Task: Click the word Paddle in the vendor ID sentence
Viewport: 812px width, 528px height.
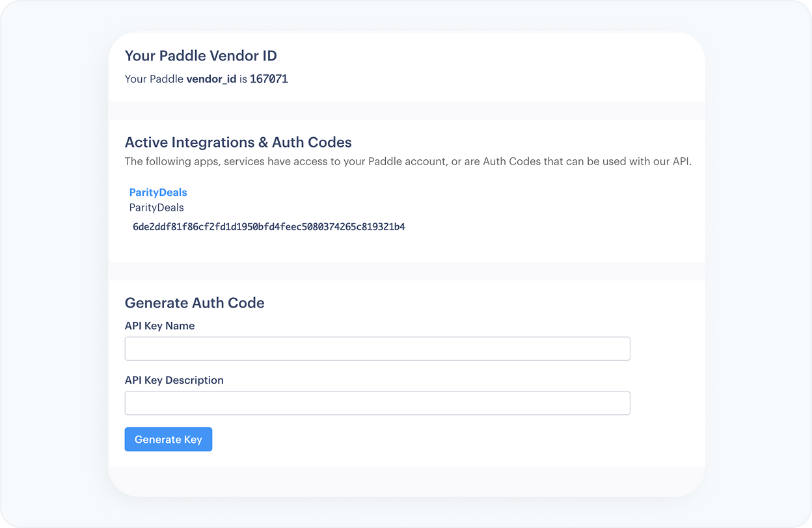Action: (x=166, y=79)
